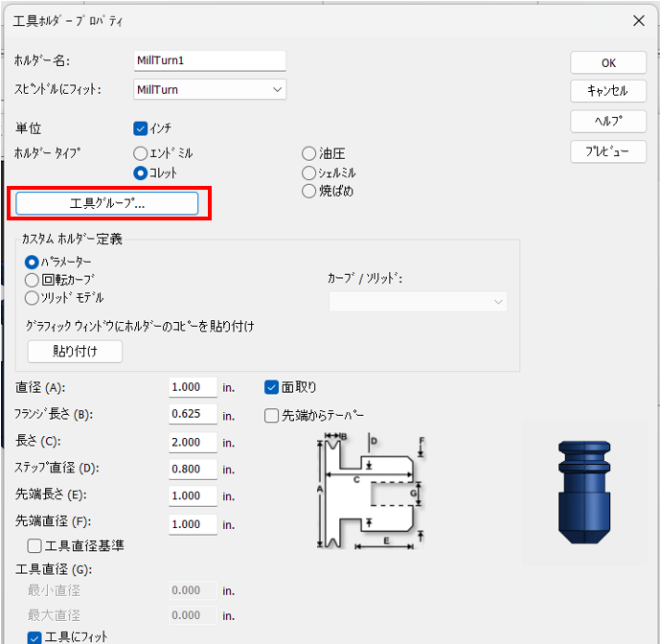Image resolution: width=660 pixels, height=644 pixels.
Task: Click the 工具直径 (G) label
Action: pos(54,569)
